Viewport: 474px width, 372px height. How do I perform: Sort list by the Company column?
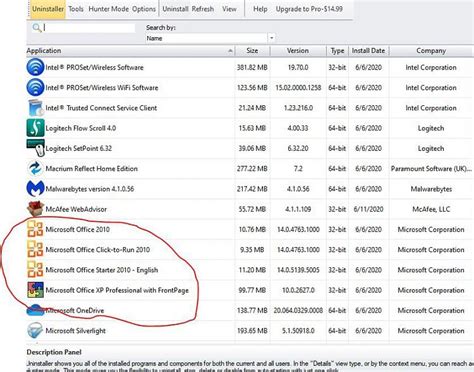point(431,51)
